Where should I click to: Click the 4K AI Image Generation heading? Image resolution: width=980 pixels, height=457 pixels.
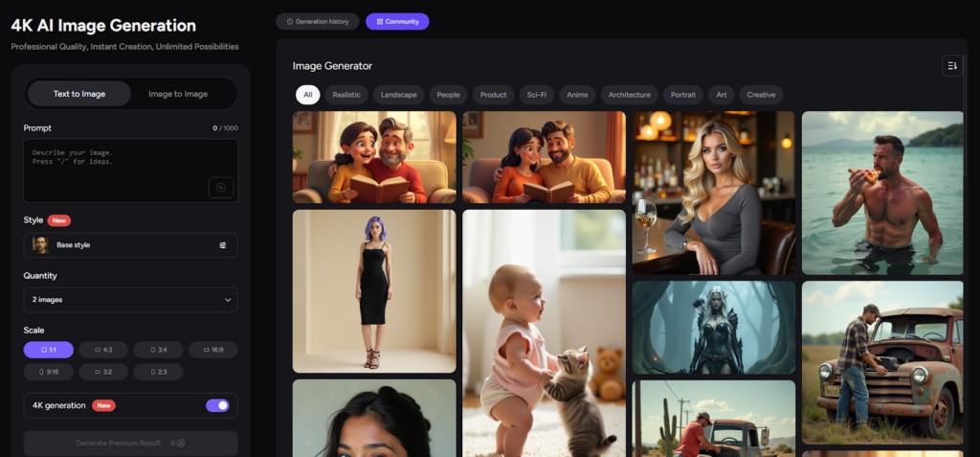pyautogui.click(x=103, y=26)
